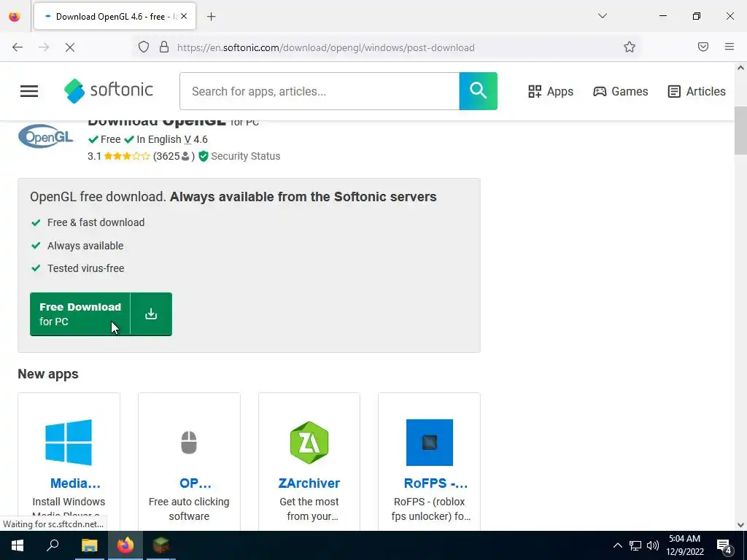Click the 'Tested virus-free' text
This screenshot has height=560, width=747.
coord(86,268)
